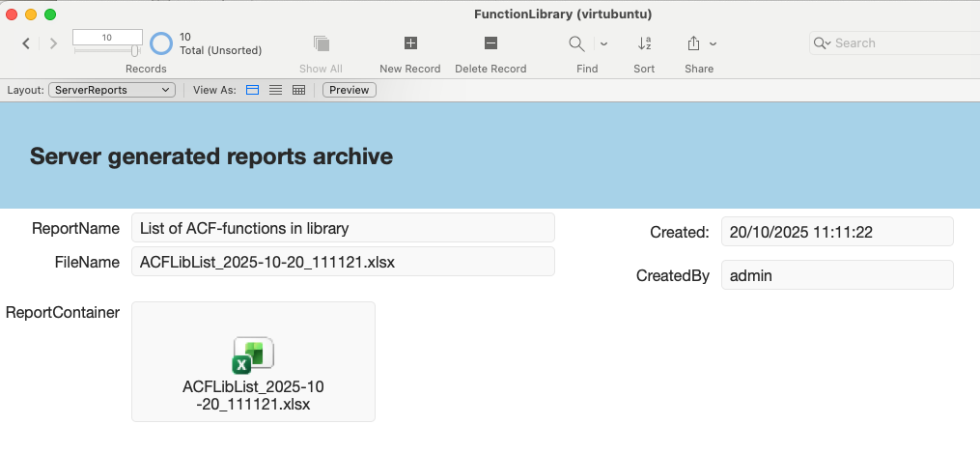Viewport: 980px width, 453px height.
Task: Switch to Form view
Action: click(x=253, y=90)
